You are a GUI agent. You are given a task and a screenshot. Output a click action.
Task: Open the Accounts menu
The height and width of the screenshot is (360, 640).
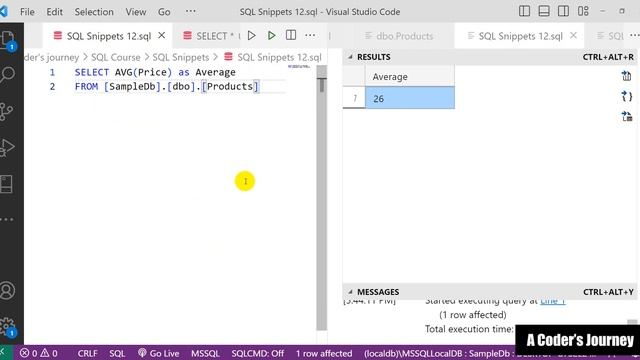(x=7, y=291)
